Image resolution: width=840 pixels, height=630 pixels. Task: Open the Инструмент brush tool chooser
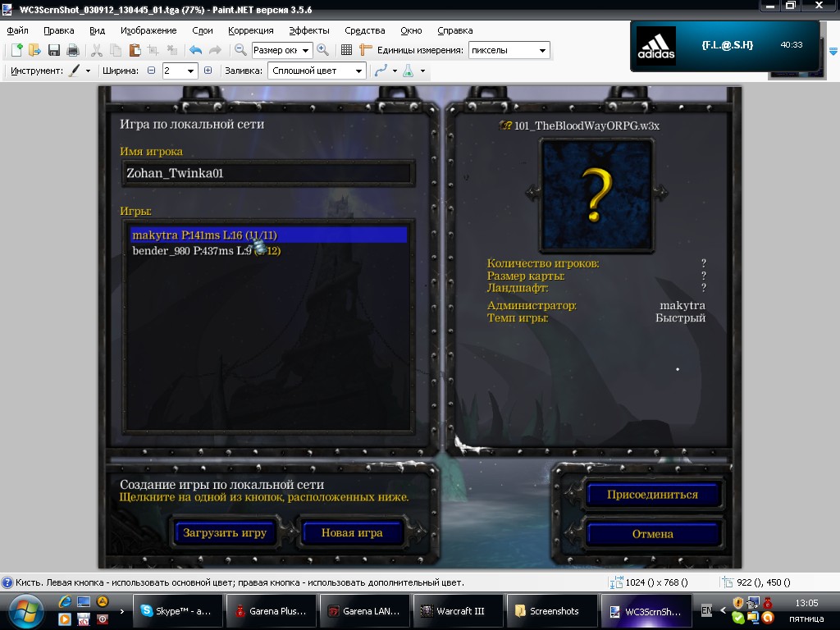pos(80,71)
